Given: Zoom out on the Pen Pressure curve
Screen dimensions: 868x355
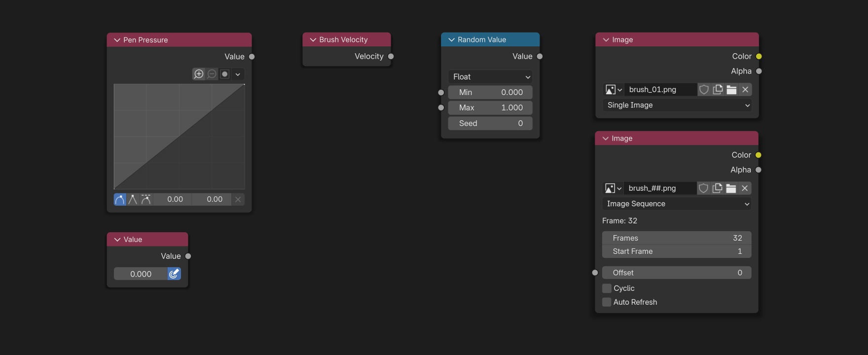Looking at the screenshot, I should [212, 74].
